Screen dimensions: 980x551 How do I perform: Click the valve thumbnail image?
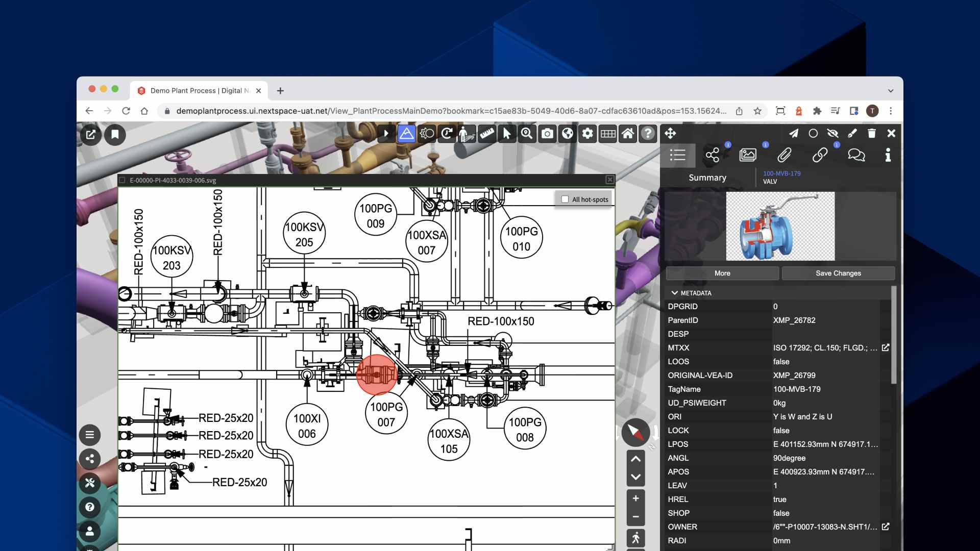click(780, 226)
